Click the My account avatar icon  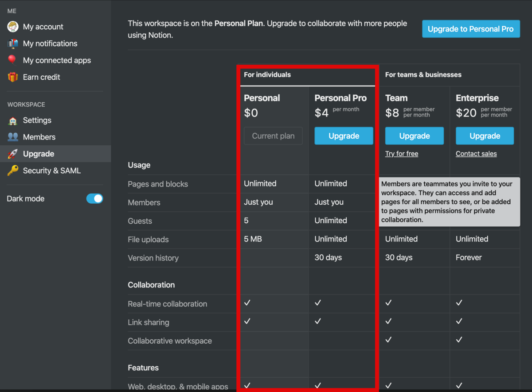coord(13,27)
